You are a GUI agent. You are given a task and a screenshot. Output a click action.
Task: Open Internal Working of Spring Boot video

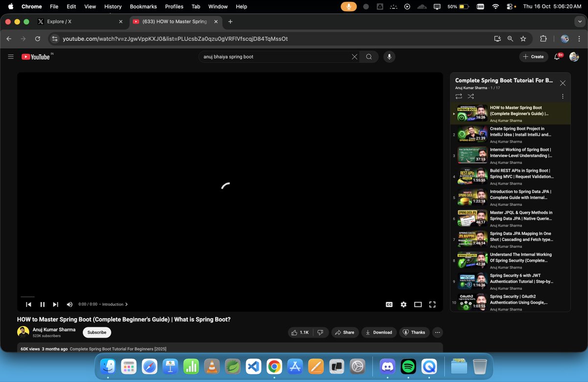pyautogui.click(x=510, y=156)
